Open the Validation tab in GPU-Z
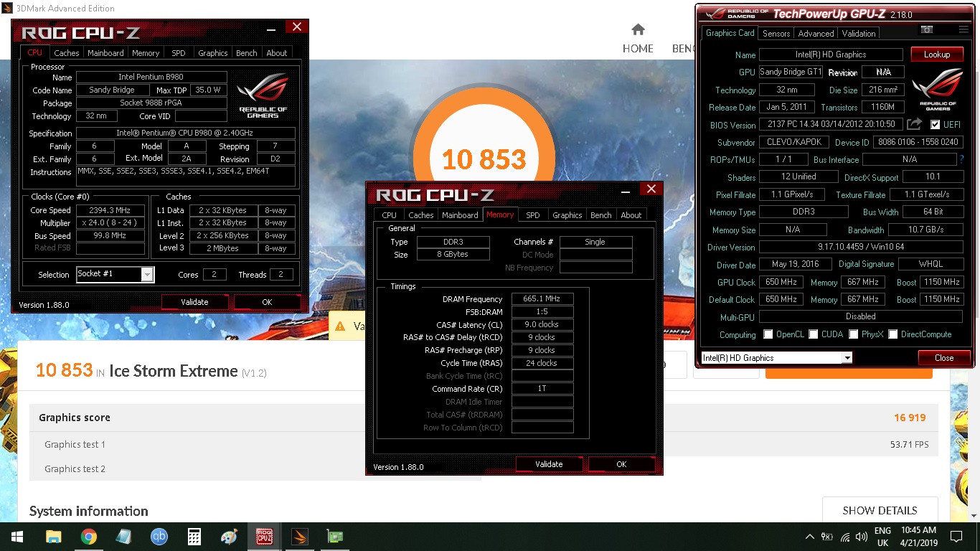This screenshot has height=551, width=980. pyautogui.click(x=859, y=33)
